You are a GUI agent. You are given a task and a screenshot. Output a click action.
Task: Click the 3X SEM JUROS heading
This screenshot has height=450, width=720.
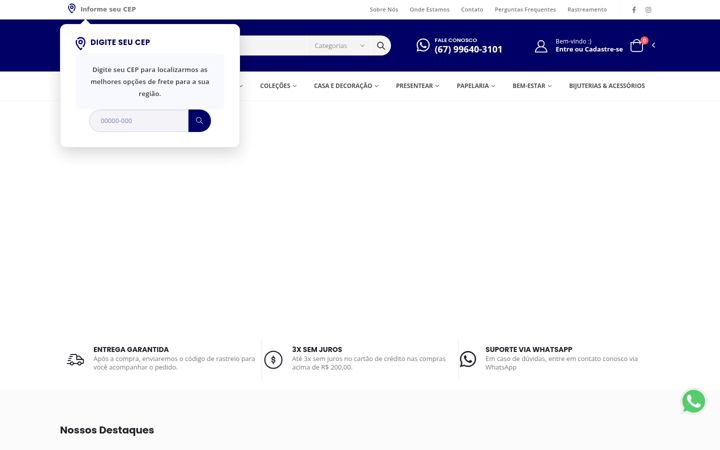(317, 349)
